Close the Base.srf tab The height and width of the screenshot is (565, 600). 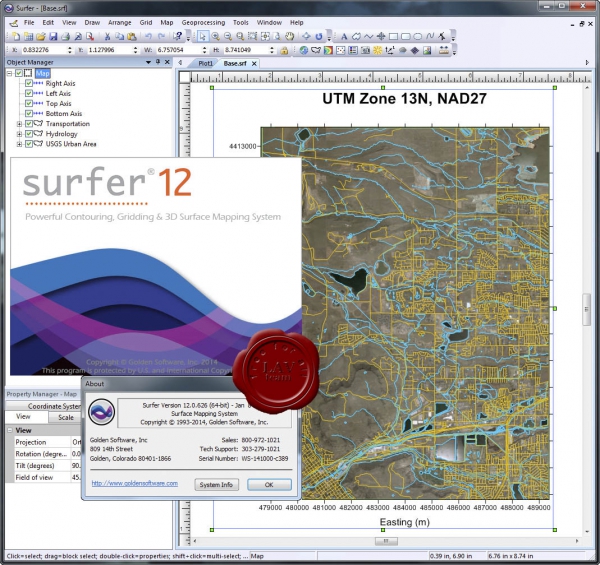(254, 64)
